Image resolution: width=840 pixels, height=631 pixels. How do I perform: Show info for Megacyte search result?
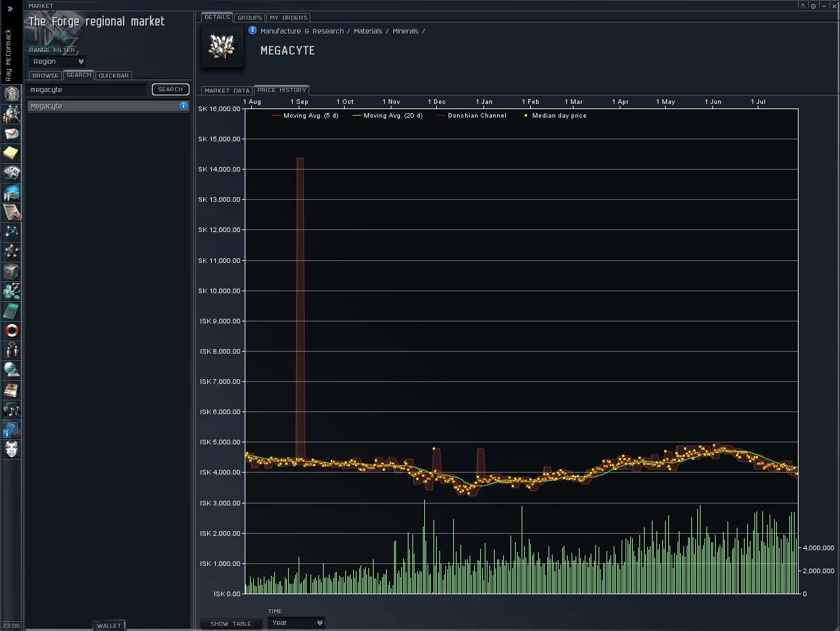[x=184, y=106]
